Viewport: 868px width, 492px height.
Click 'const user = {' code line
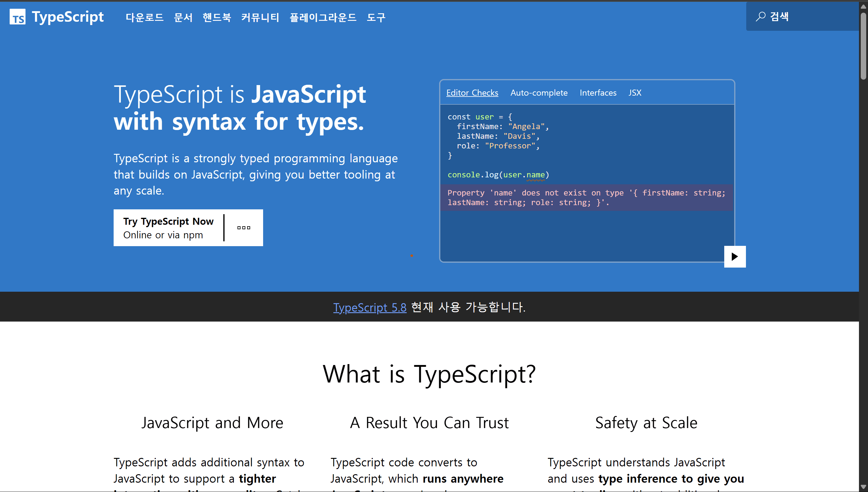480,117
